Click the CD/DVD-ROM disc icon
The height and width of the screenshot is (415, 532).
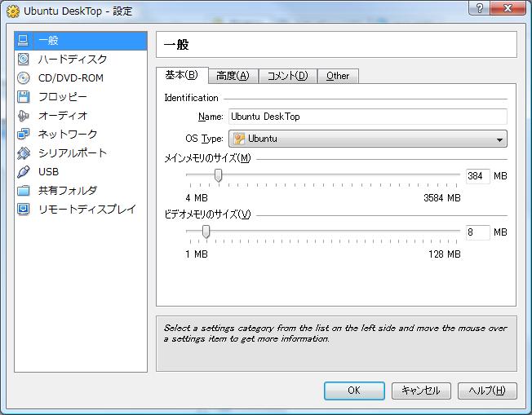pos(23,78)
